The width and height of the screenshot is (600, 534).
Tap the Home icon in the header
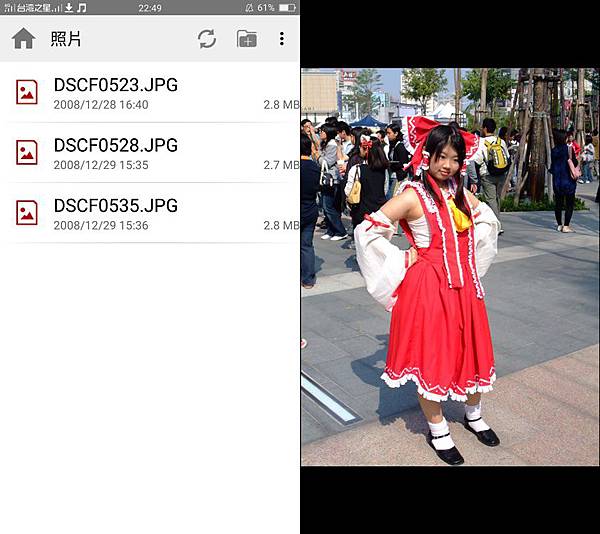tap(23, 39)
